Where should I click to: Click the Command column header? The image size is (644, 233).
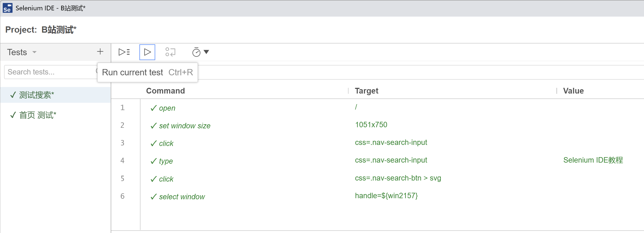pos(165,91)
